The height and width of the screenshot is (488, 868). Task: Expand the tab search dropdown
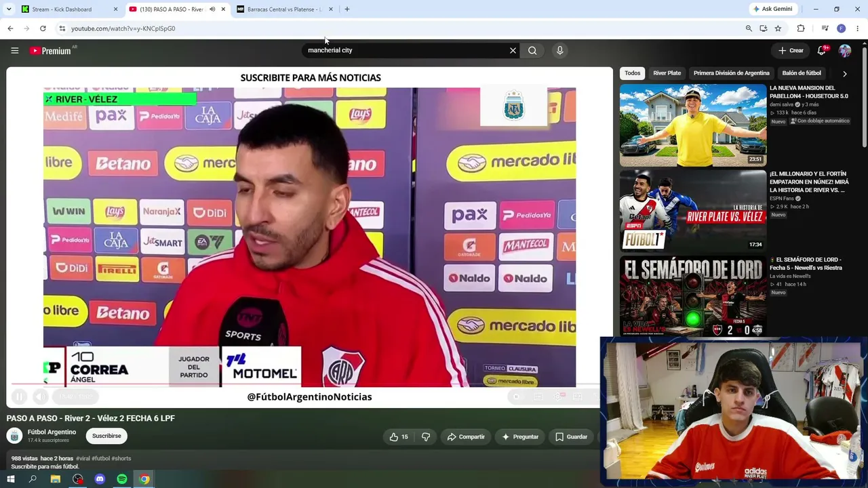point(9,9)
